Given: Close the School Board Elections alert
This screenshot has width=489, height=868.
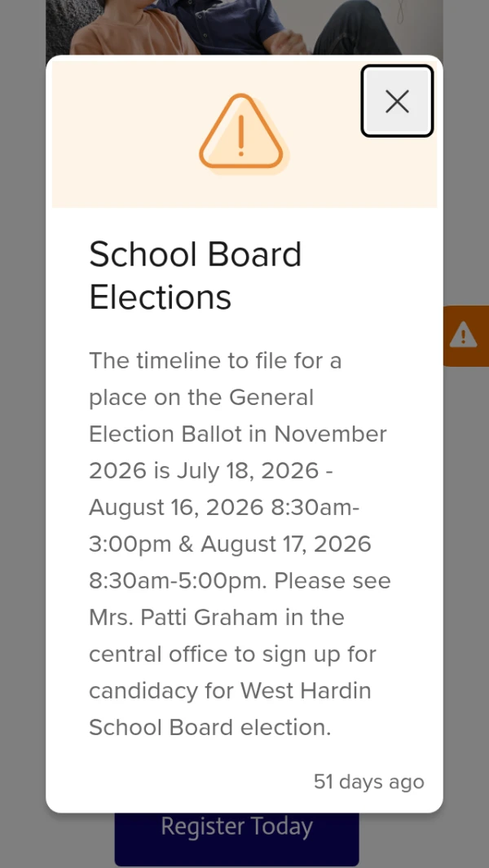Looking at the screenshot, I should click(x=397, y=101).
